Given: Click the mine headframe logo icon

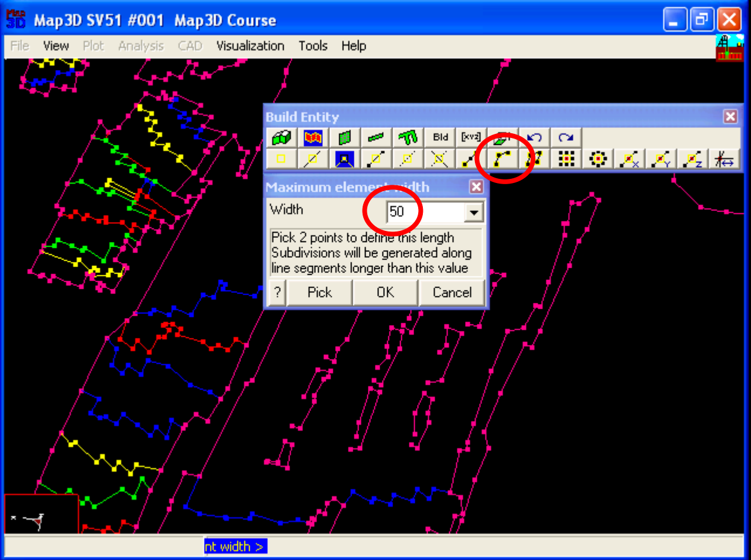Looking at the screenshot, I should [x=729, y=47].
